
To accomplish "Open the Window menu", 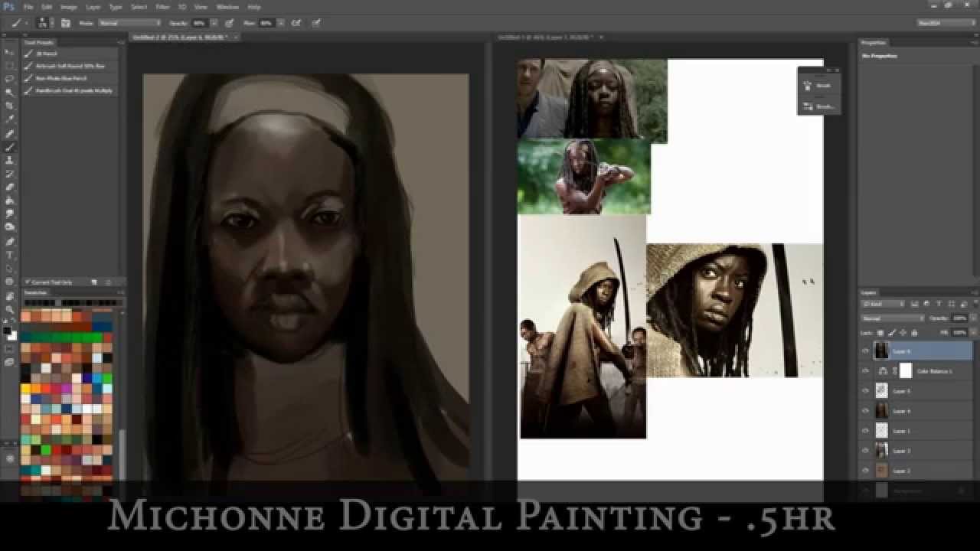I will pos(227,7).
